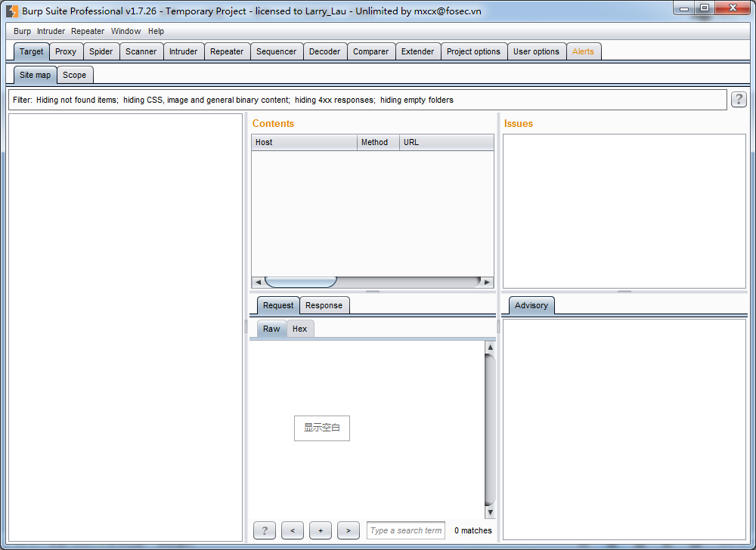The height and width of the screenshot is (550, 756).
Task: Minimize the Burp Suite window
Action: pos(683,8)
